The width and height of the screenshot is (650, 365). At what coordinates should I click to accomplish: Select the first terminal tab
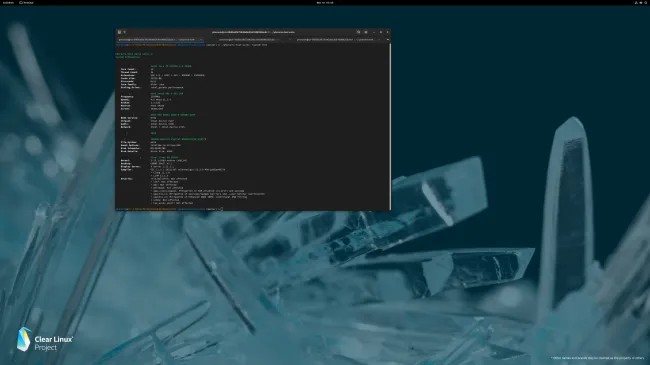160,40
